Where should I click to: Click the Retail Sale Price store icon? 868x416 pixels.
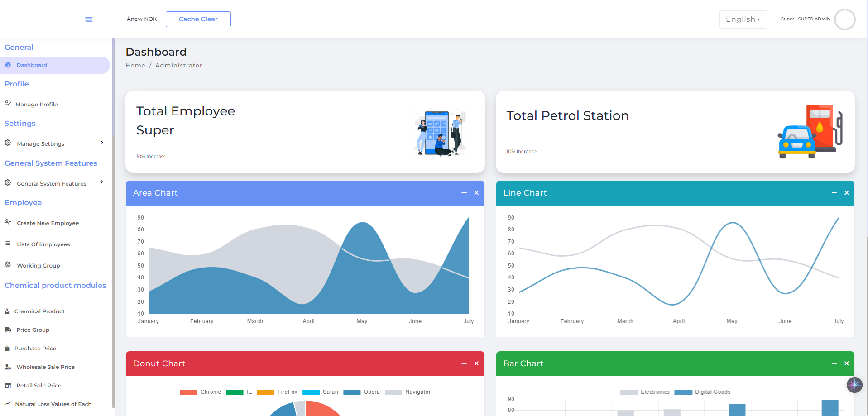pyautogui.click(x=8, y=386)
